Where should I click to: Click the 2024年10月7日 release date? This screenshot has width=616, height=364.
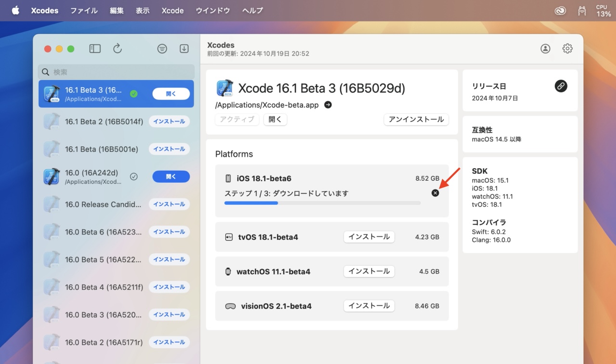495,98
